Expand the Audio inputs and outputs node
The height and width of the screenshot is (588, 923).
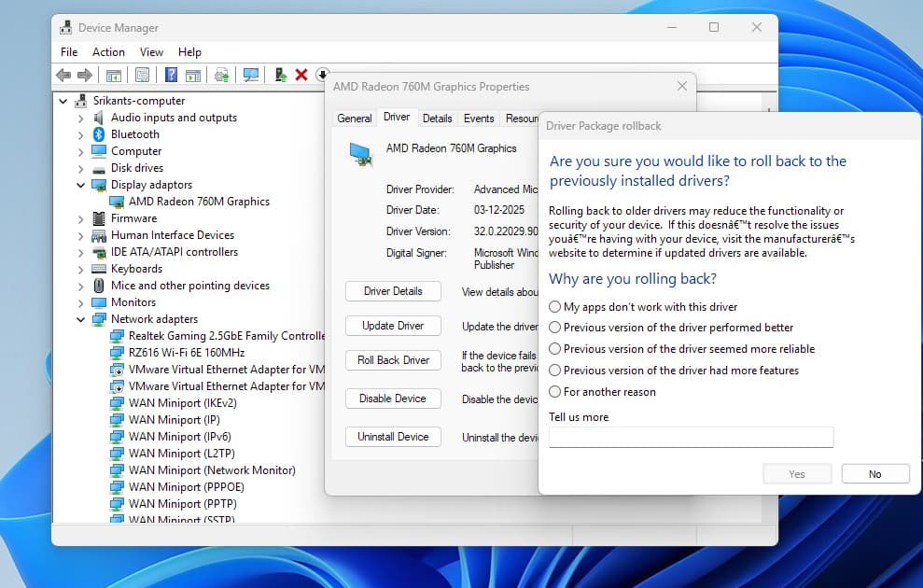click(80, 118)
